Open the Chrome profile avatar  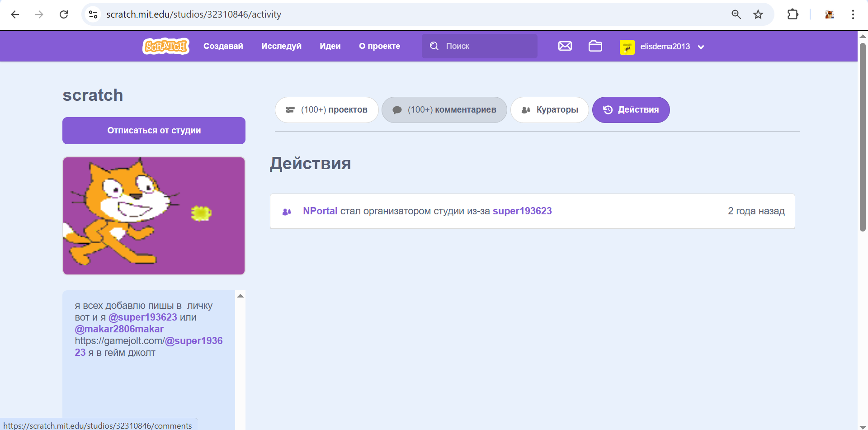829,14
